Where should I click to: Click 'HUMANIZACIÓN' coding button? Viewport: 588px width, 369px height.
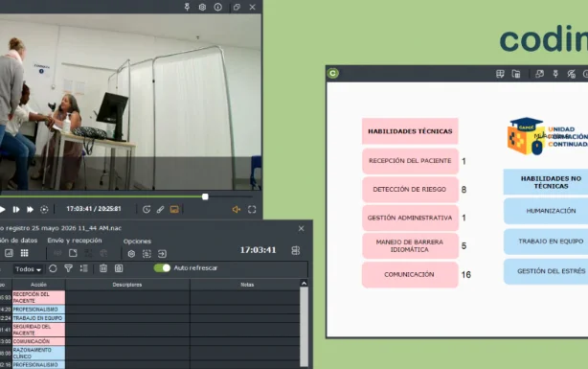tap(546, 211)
